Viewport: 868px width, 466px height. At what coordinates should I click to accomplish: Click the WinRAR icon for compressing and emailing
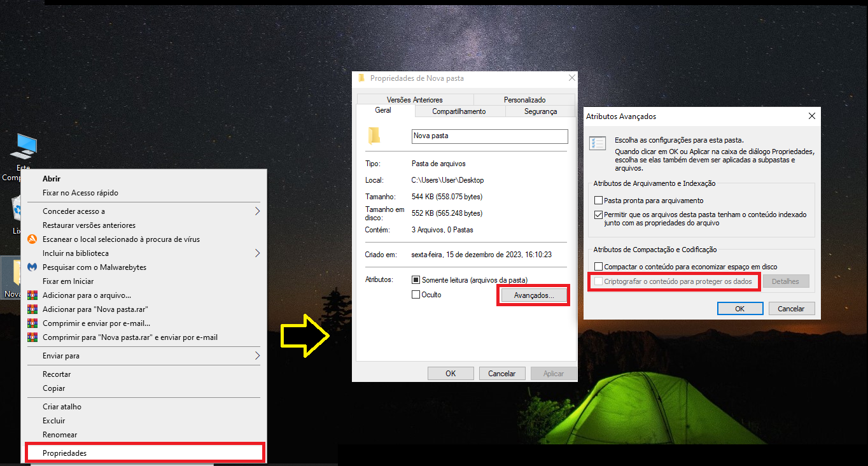pyautogui.click(x=32, y=323)
